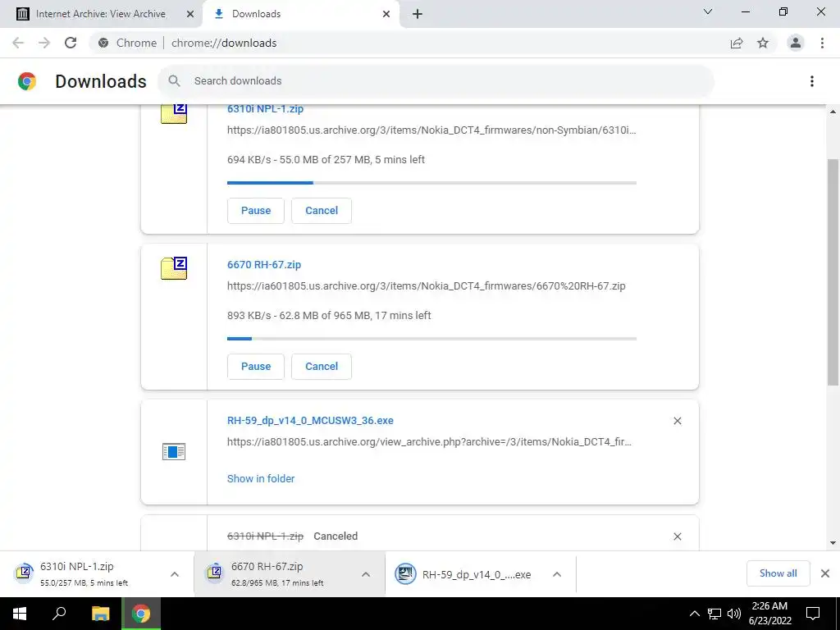Click Chrome icon in taskbar
The image size is (840, 630).
click(141, 614)
